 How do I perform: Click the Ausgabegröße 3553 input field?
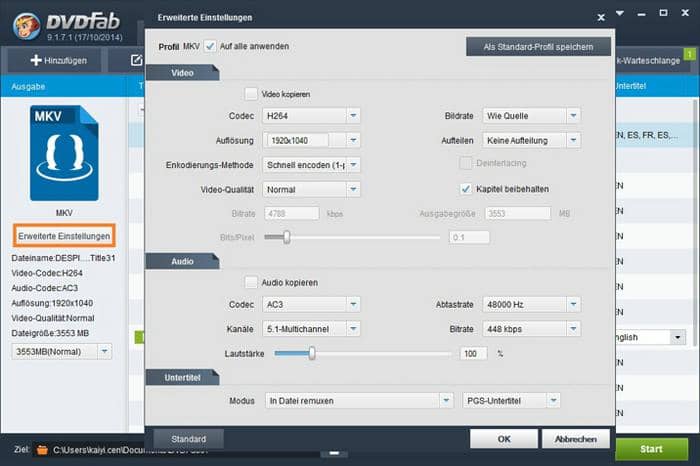coord(518,213)
